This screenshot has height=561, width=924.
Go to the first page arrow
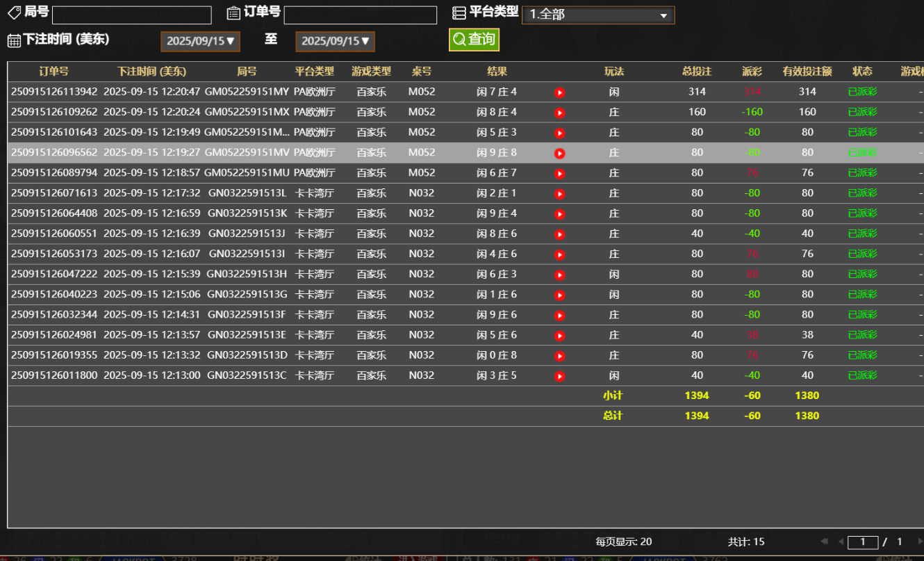click(x=825, y=542)
